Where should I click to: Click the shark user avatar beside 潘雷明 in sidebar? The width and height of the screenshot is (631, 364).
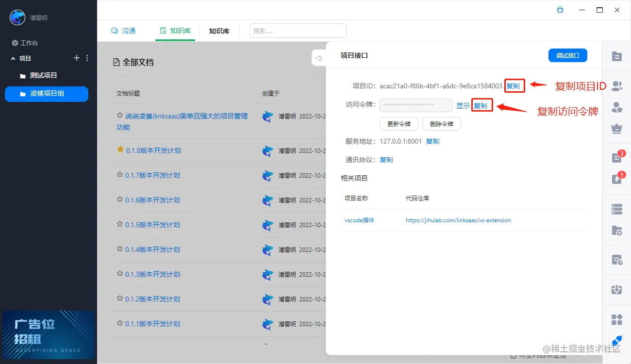(x=17, y=17)
